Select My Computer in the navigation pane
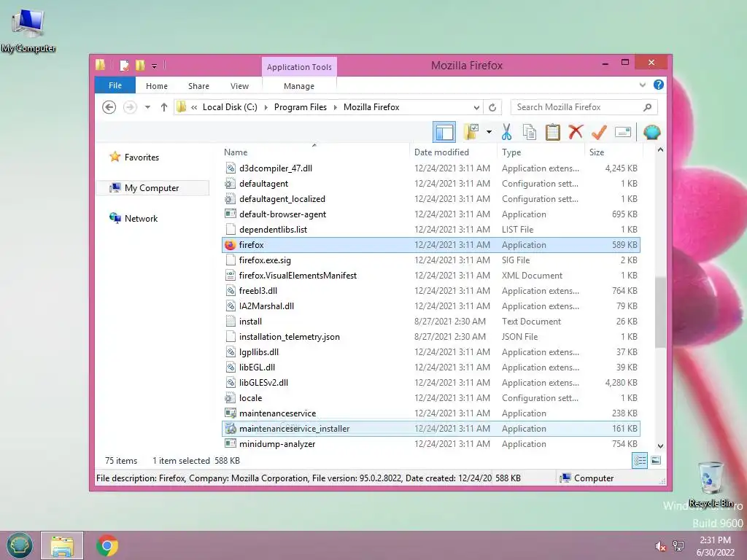This screenshot has height=560, width=747. coord(152,187)
